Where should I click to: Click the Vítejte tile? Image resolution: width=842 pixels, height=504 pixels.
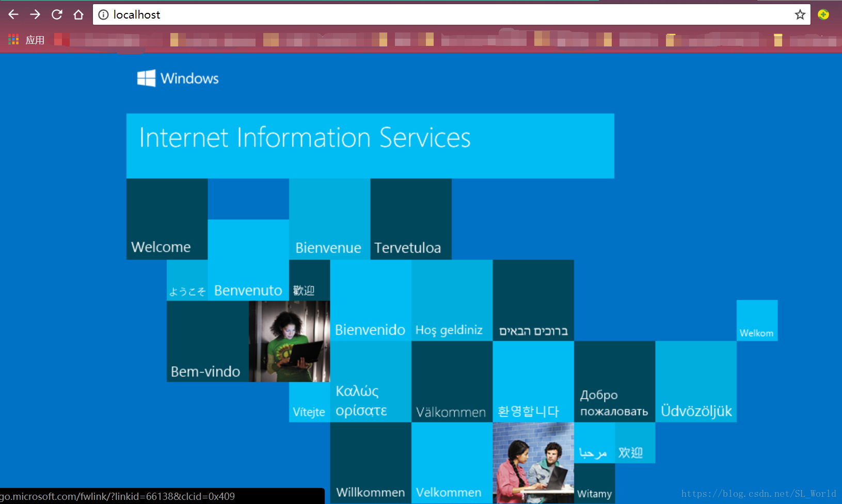pos(309,402)
